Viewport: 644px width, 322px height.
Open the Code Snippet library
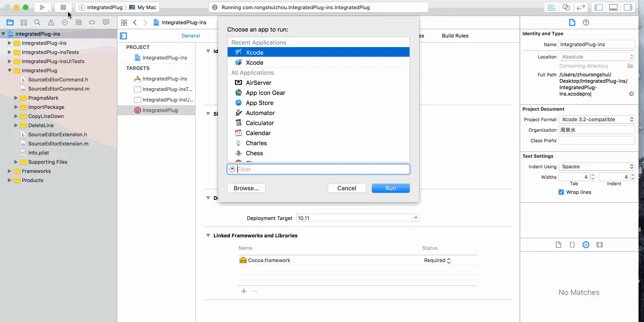click(572, 245)
